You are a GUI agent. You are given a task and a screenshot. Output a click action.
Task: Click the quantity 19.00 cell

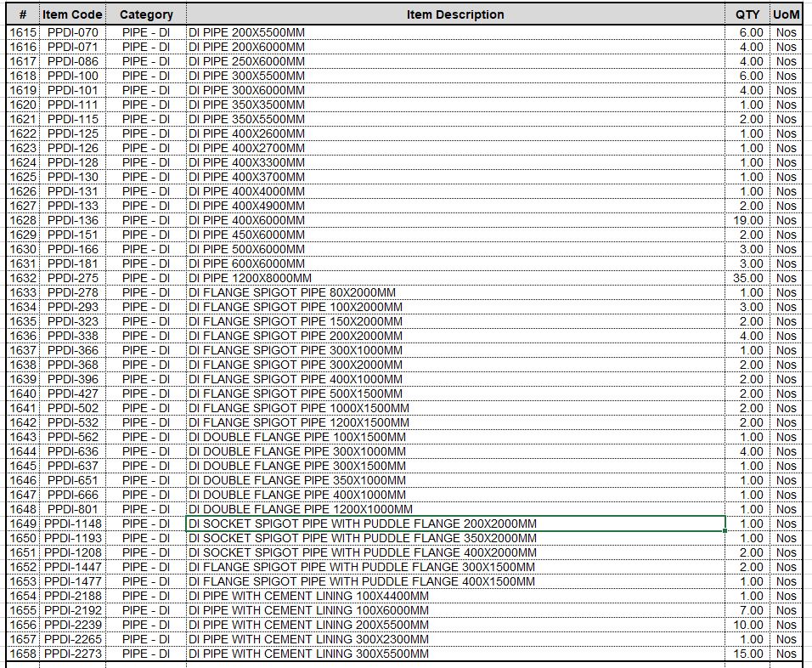click(x=748, y=220)
